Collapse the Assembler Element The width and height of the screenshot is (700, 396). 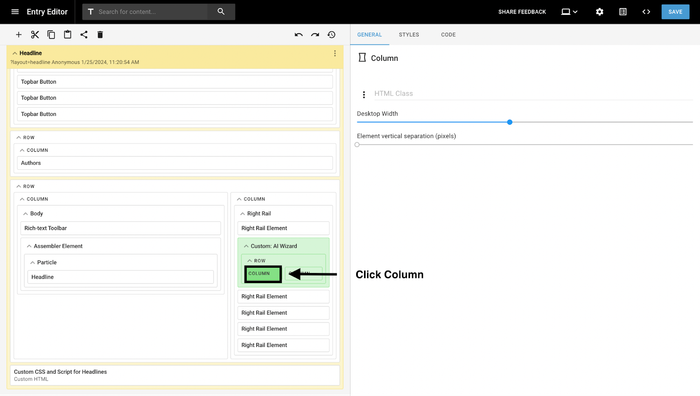[x=29, y=246]
